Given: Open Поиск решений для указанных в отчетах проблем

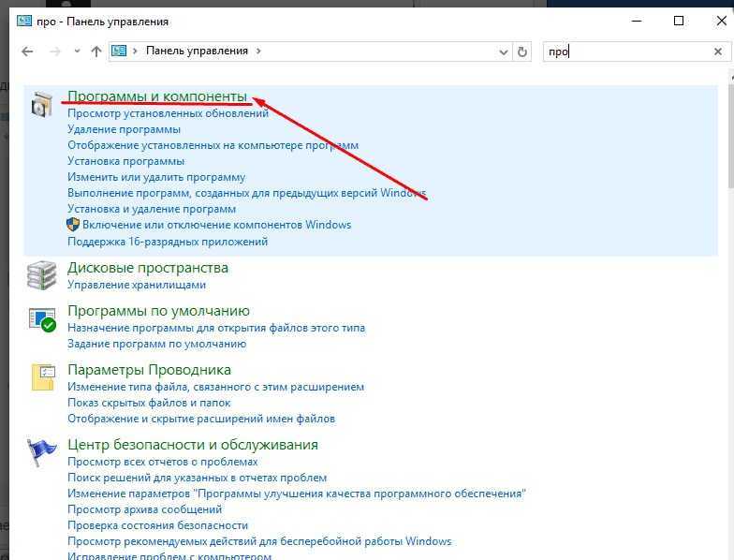Looking at the screenshot, I should 197,478.
